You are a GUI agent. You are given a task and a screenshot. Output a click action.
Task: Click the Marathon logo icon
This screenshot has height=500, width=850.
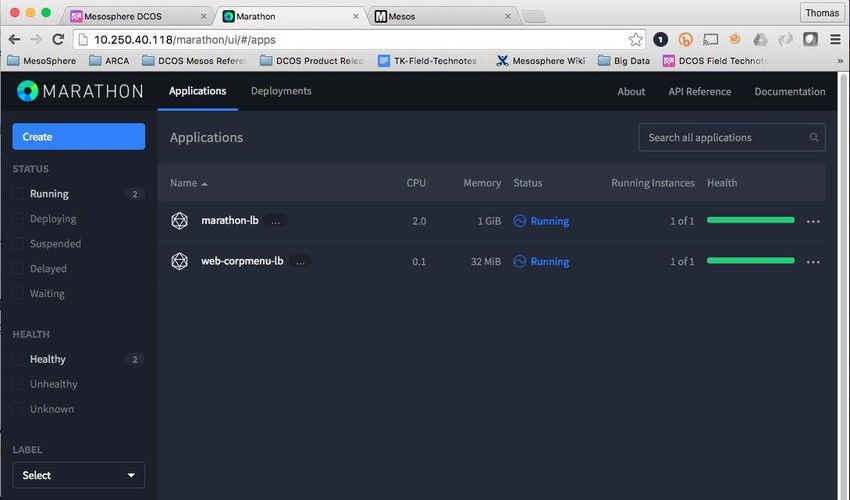27,91
